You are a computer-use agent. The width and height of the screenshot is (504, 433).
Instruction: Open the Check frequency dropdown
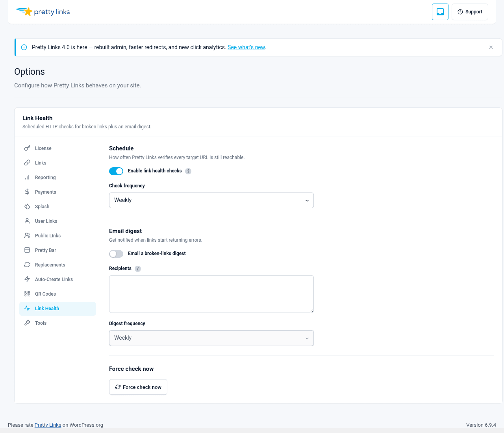pos(211,200)
